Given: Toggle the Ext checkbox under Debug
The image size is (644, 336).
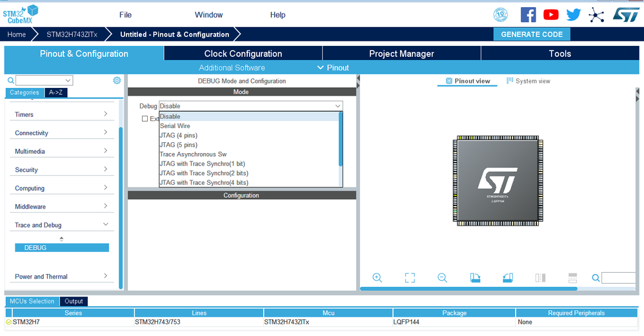Looking at the screenshot, I should (x=145, y=118).
